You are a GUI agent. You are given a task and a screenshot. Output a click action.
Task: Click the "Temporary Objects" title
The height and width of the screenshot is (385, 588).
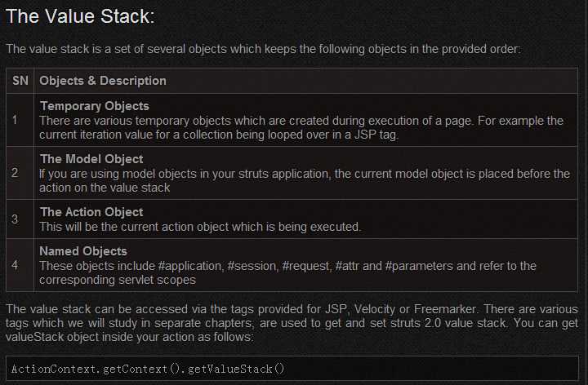point(94,106)
